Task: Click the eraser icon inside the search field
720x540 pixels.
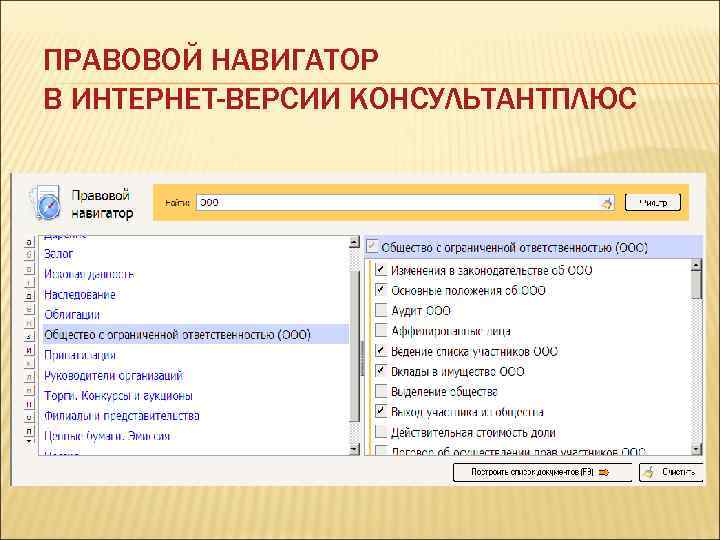Action: pos(607,203)
